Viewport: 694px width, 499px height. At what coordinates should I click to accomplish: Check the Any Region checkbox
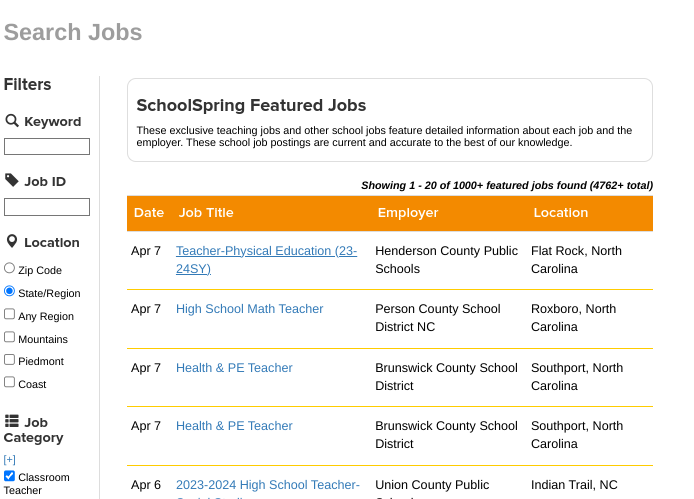coord(10,315)
